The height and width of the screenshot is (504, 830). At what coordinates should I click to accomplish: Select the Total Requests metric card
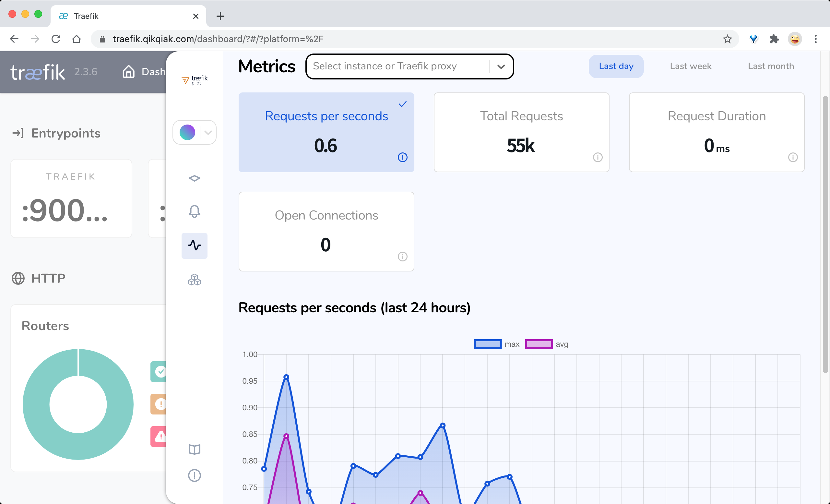521,132
